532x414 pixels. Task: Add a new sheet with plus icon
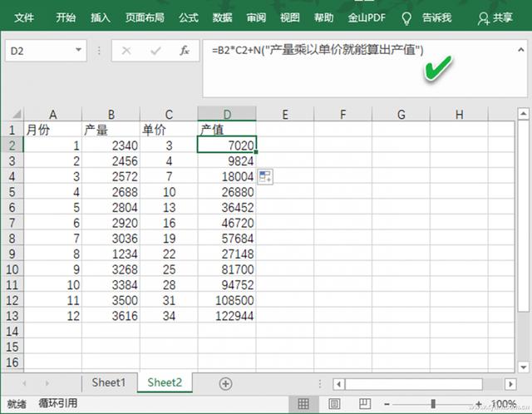click(225, 384)
